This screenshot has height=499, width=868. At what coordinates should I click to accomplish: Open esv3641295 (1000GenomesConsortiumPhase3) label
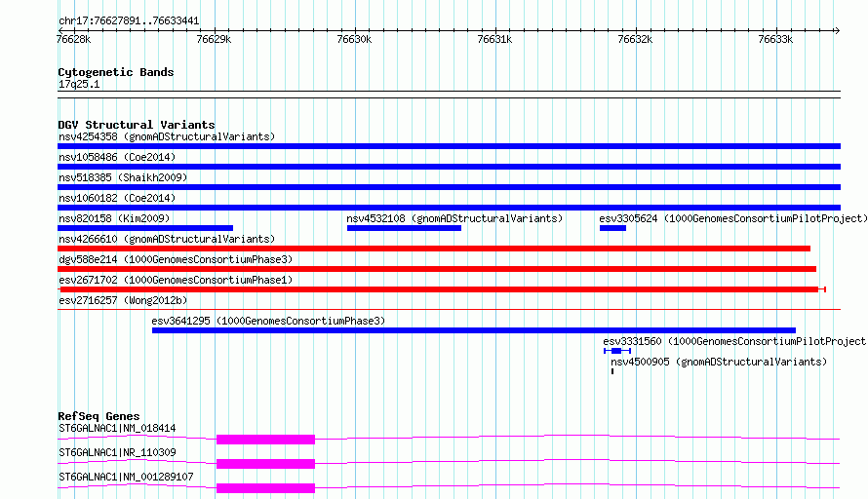pos(268,321)
